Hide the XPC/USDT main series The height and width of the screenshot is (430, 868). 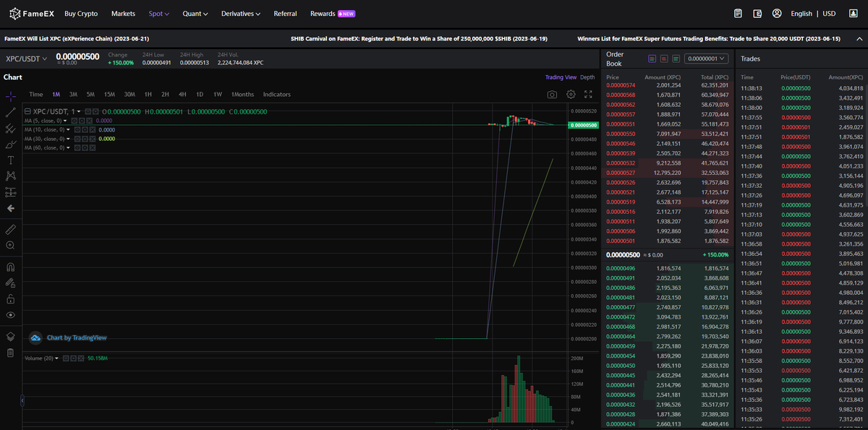click(x=88, y=111)
